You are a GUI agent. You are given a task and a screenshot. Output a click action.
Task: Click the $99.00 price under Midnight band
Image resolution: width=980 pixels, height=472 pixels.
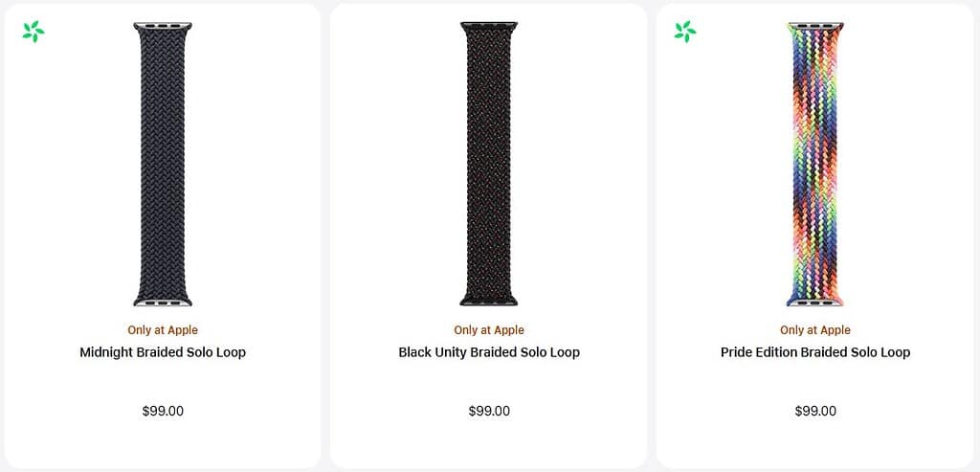[163, 412]
